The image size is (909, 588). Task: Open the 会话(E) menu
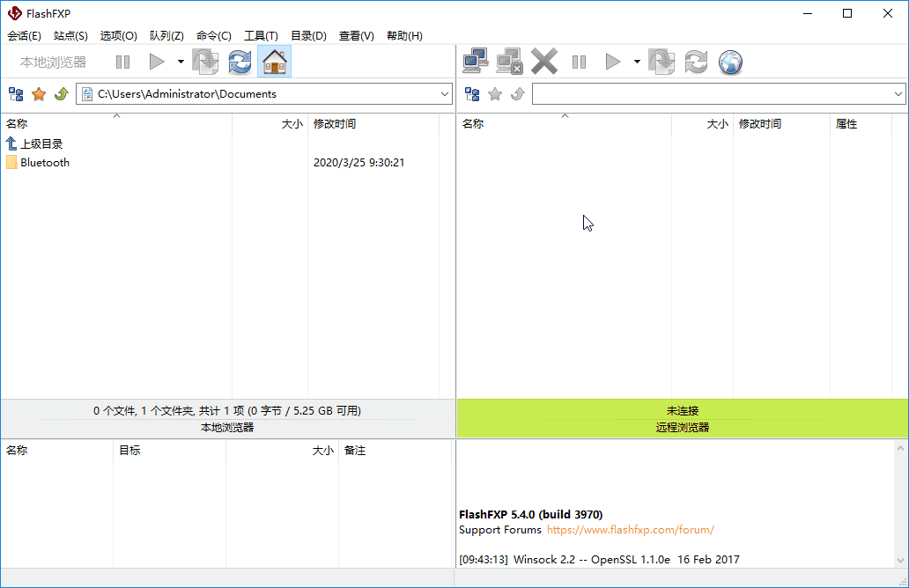coord(24,36)
